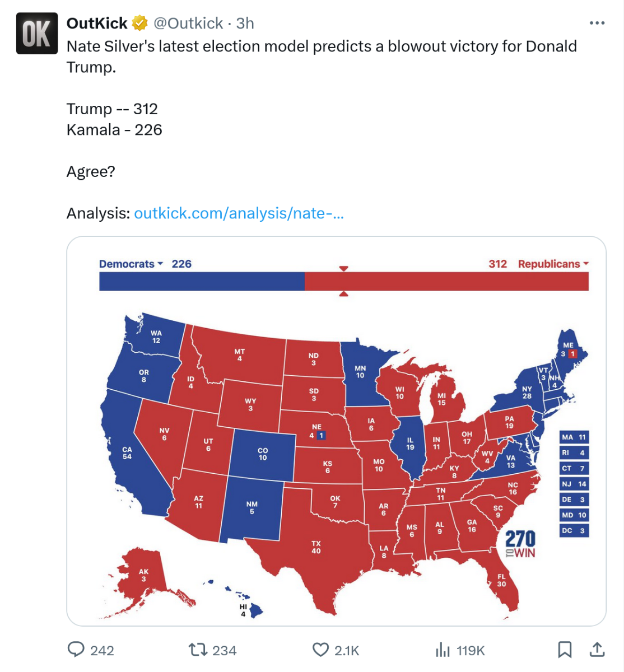Retweet the OutKick post
Viewport: 624px width, 672px height.
pos(197,650)
